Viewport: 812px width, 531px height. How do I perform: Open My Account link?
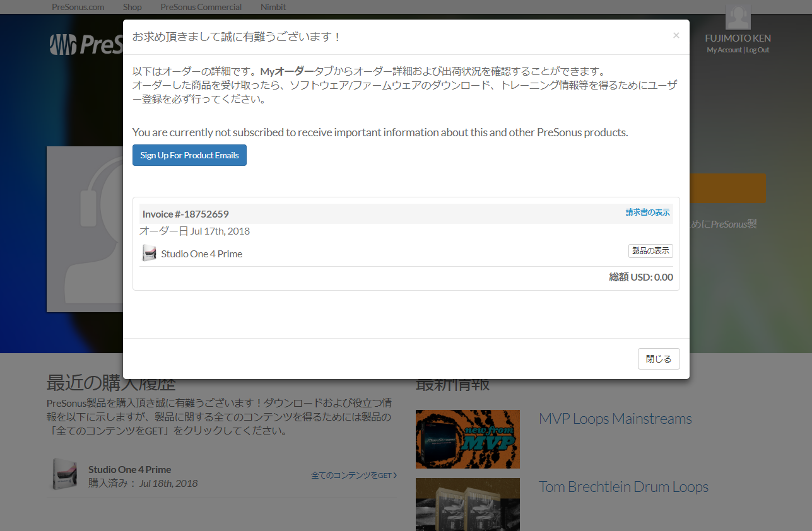point(724,50)
